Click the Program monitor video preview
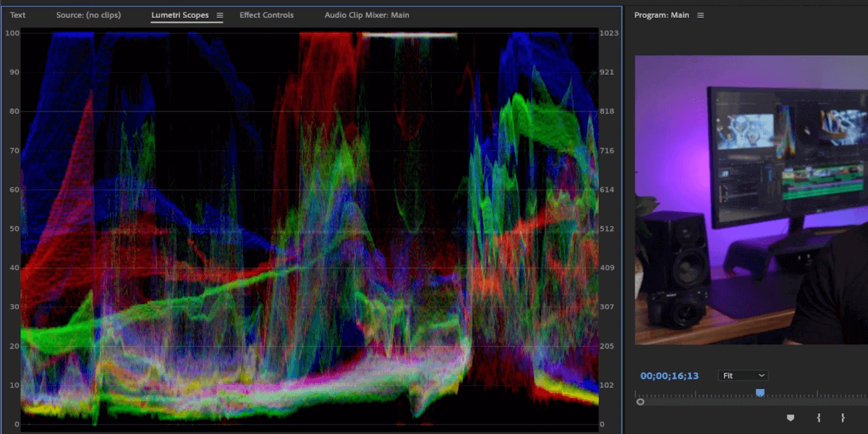The height and width of the screenshot is (434, 868). click(751, 200)
